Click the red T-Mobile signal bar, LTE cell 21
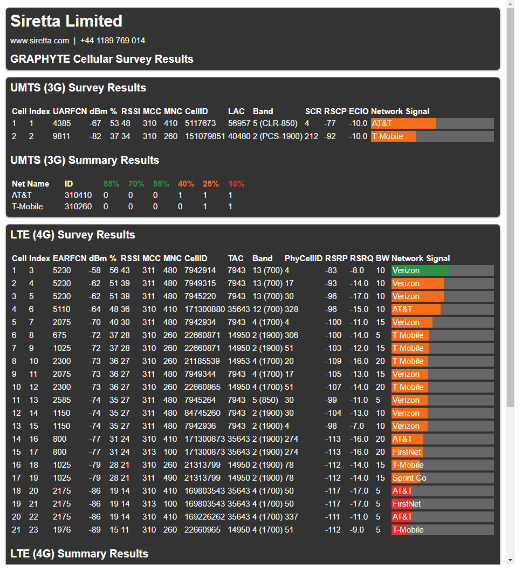The width and height of the screenshot is (521, 576). coord(442,530)
